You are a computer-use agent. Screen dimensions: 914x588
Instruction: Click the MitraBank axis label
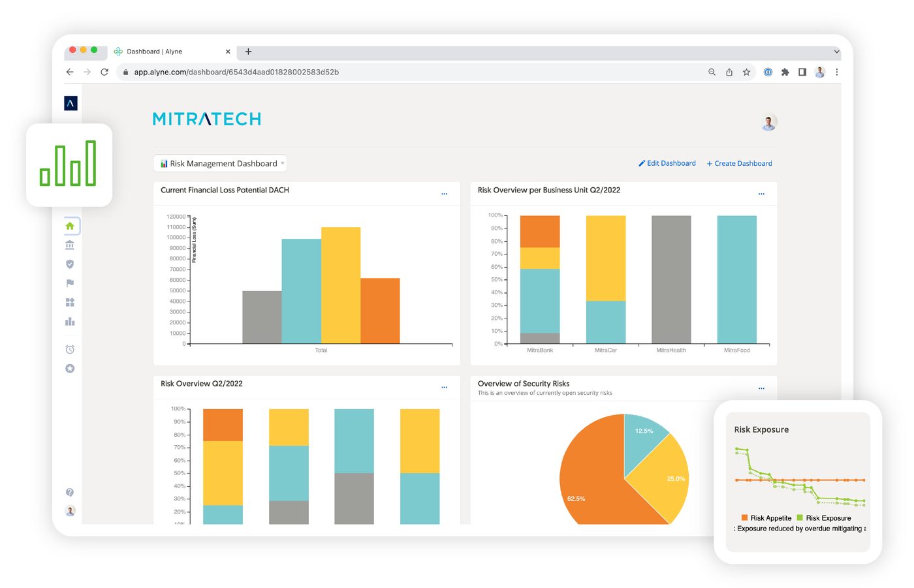tap(540, 350)
